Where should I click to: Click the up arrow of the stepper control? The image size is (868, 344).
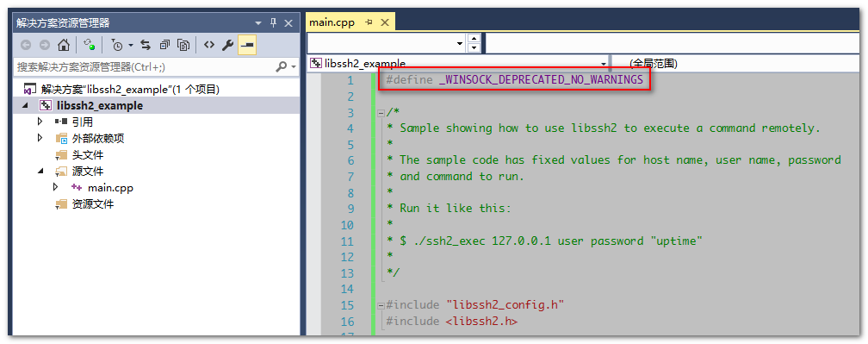click(x=474, y=39)
